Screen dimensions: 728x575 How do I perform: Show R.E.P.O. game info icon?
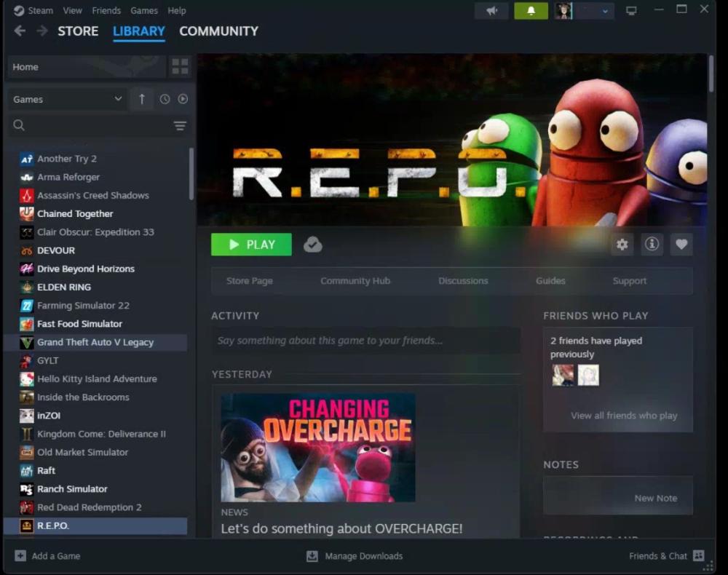pyautogui.click(x=652, y=244)
